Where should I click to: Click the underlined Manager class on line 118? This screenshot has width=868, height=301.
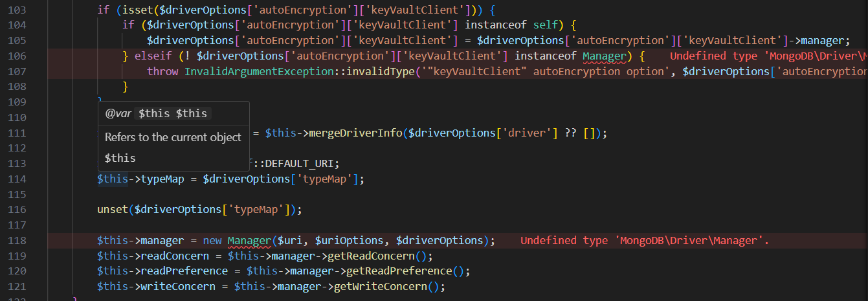point(249,241)
